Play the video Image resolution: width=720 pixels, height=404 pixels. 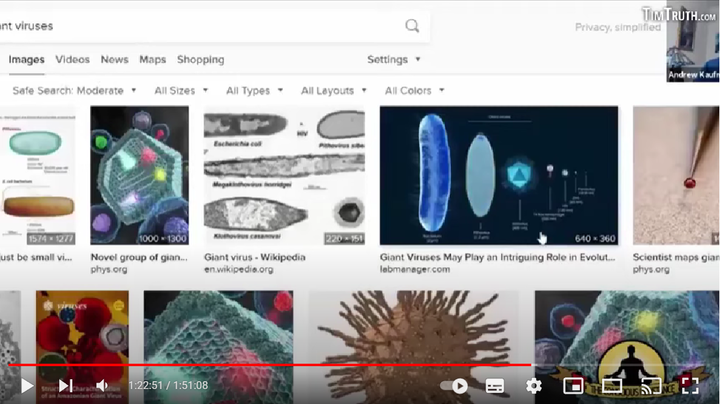coord(27,386)
